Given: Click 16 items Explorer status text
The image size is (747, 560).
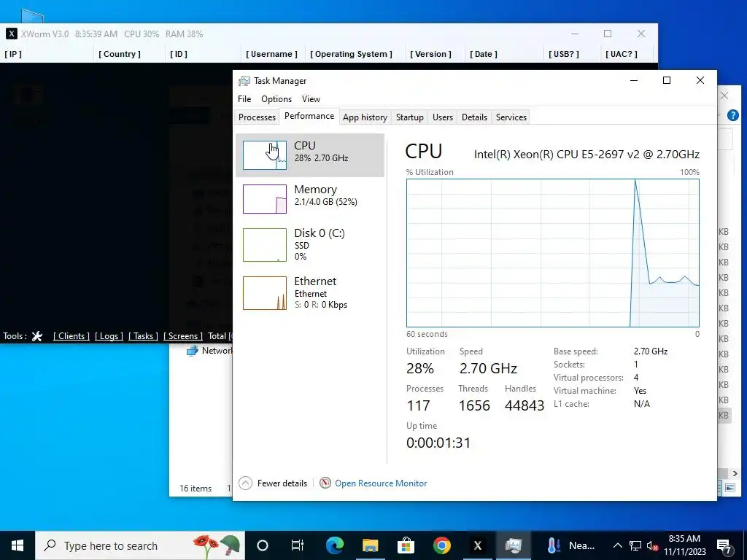Looking at the screenshot, I should point(196,489).
